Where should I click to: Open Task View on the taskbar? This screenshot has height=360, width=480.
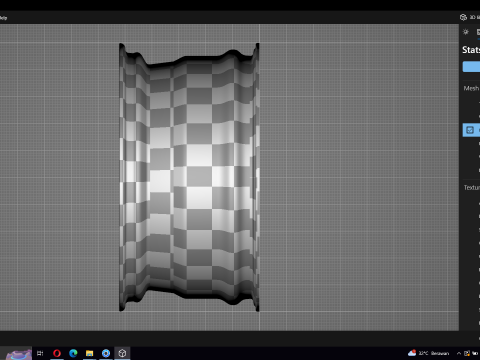tap(40, 353)
